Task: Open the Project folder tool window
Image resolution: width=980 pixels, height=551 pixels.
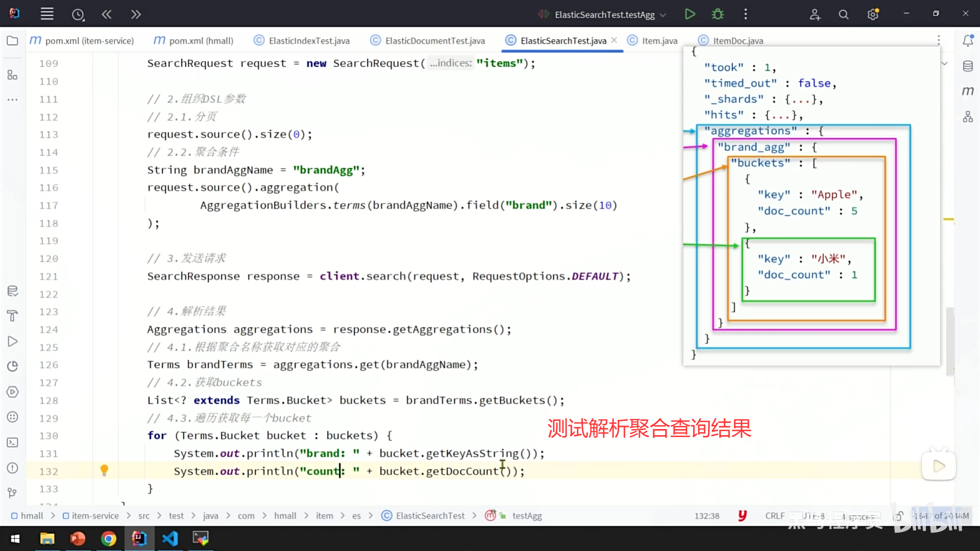Action: point(12,41)
